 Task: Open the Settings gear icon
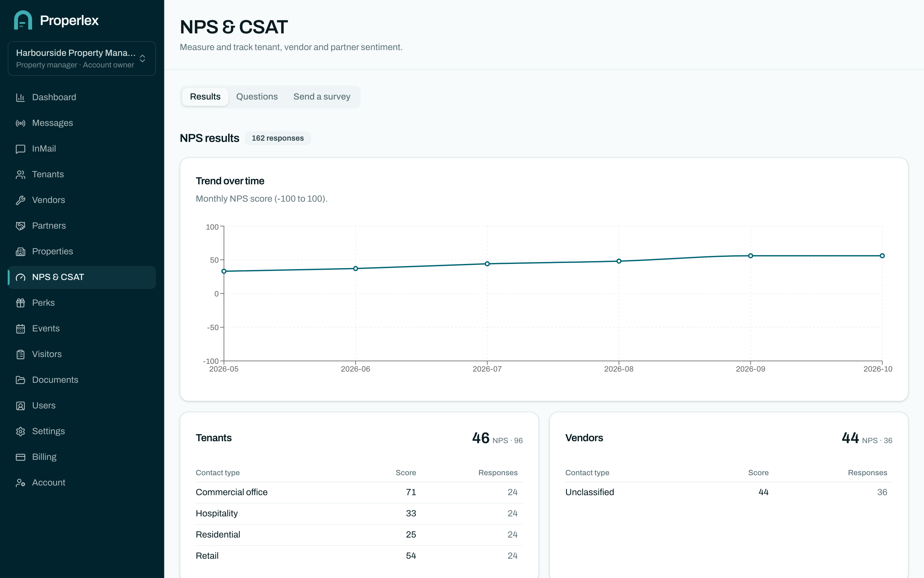20,431
